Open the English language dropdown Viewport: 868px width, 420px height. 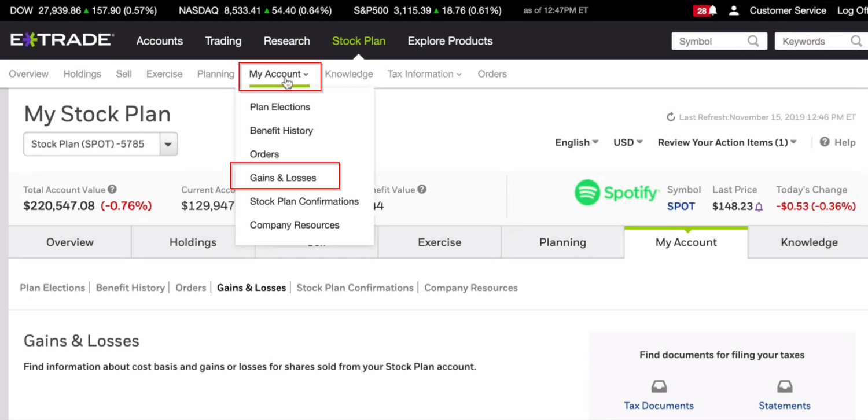click(x=576, y=142)
